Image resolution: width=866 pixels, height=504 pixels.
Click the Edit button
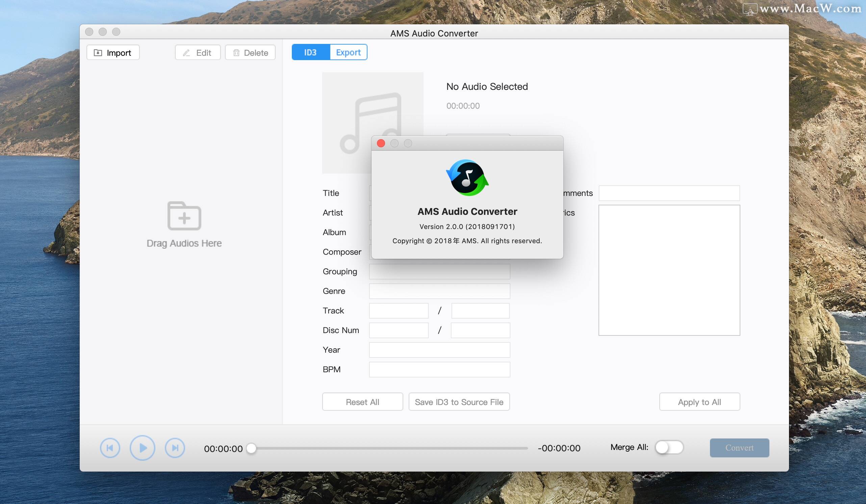(x=198, y=53)
